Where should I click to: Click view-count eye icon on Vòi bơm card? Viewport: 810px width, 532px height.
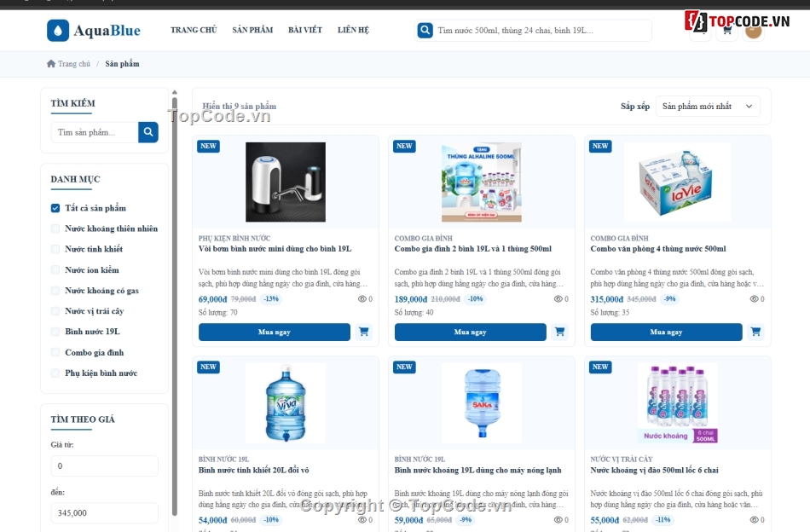pos(362,299)
